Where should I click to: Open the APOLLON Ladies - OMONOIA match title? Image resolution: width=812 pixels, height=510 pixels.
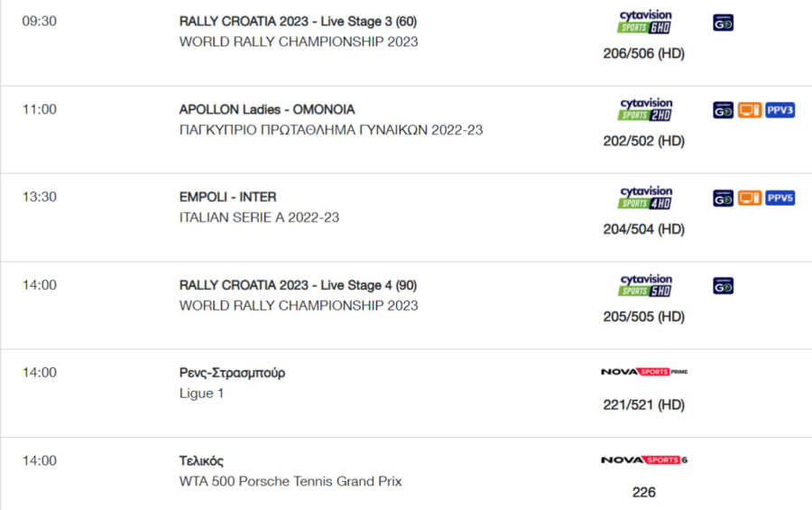[267, 109]
